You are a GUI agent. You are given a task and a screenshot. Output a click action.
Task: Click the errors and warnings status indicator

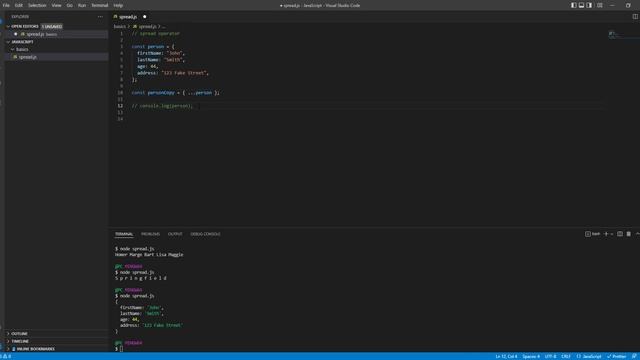6,356
